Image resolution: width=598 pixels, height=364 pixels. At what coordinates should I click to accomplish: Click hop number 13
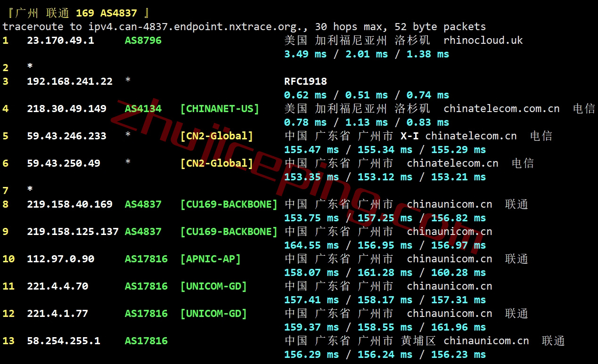pos(8,341)
